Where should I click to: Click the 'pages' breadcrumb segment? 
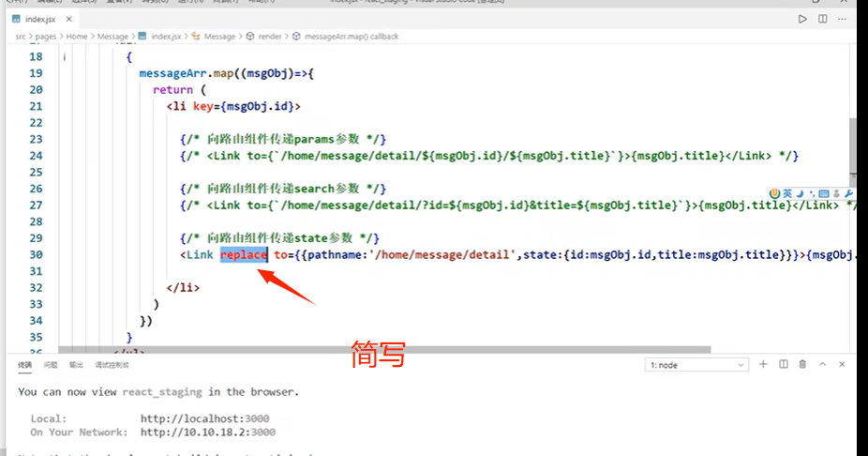coord(45,37)
